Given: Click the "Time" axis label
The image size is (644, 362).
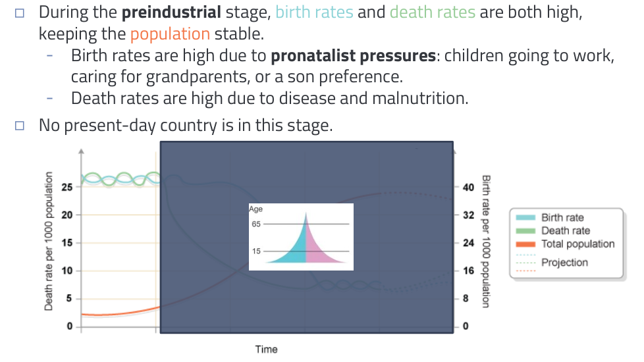Looking at the screenshot, I should tap(267, 349).
